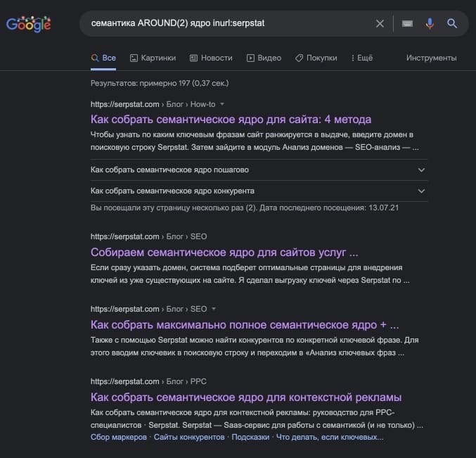This screenshot has width=476, height=458.
Task: Expand Как собрать семантическое ядро пошагово
Action: point(259,170)
